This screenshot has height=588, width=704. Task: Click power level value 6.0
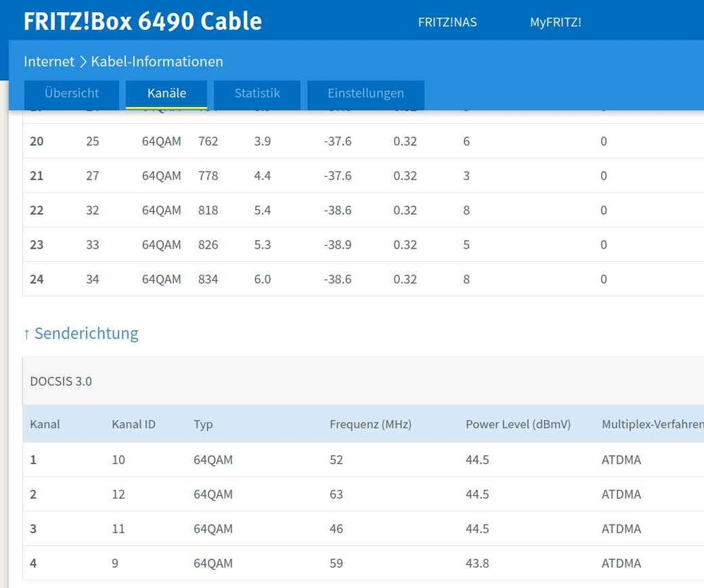262,280
